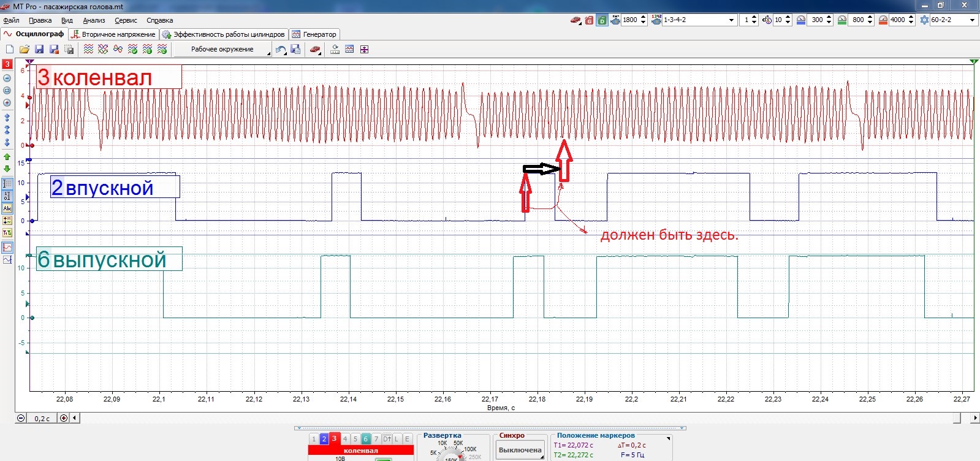Click waveform icon with green badge 2

pos(162,49)
